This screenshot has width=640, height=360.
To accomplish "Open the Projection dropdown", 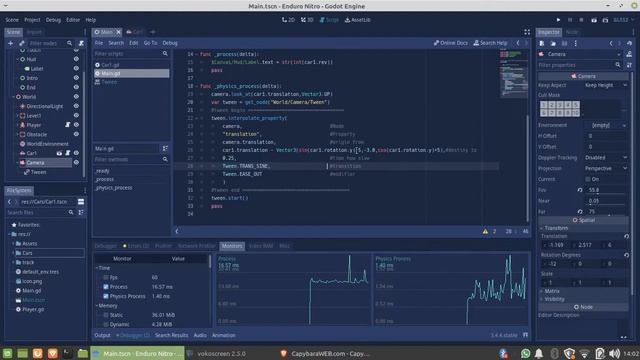I will point(606,168).
